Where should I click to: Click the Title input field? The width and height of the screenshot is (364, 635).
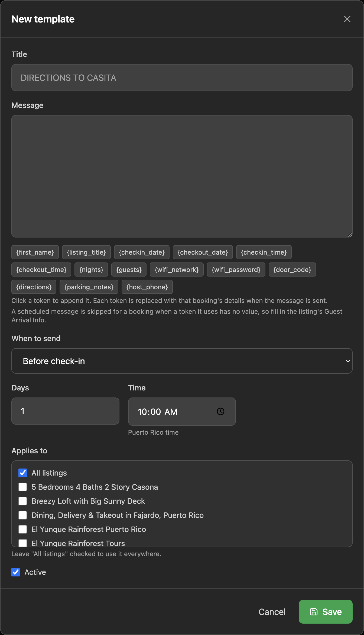(182, 78)
